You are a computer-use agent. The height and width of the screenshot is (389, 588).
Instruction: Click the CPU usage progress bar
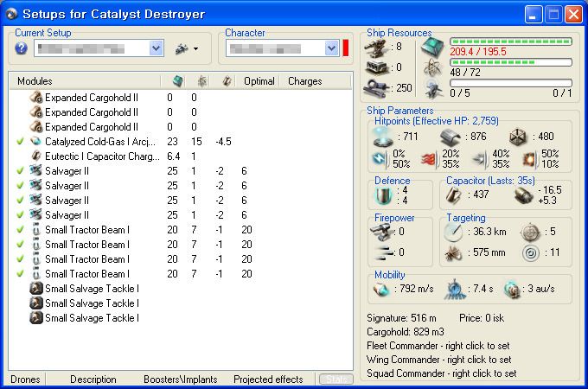(x=511, y=41)
